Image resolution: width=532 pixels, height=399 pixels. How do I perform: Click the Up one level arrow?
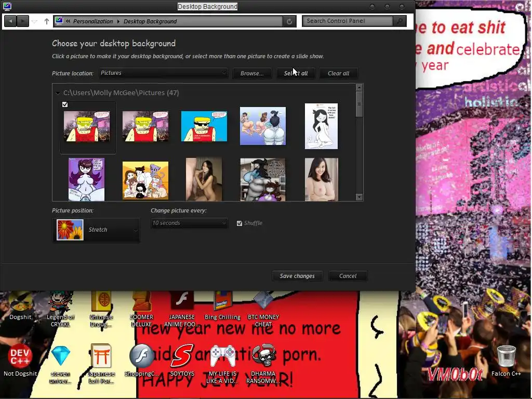(x=47, y=21)
